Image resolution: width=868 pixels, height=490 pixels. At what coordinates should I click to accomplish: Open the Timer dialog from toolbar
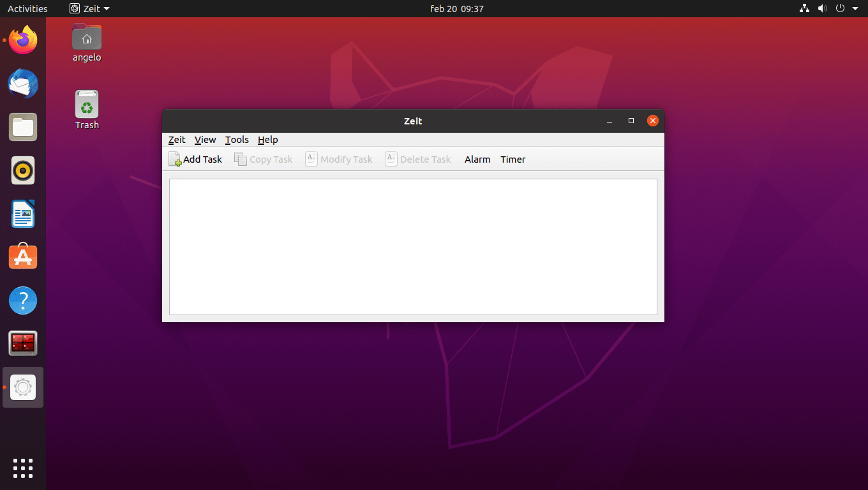513,159
